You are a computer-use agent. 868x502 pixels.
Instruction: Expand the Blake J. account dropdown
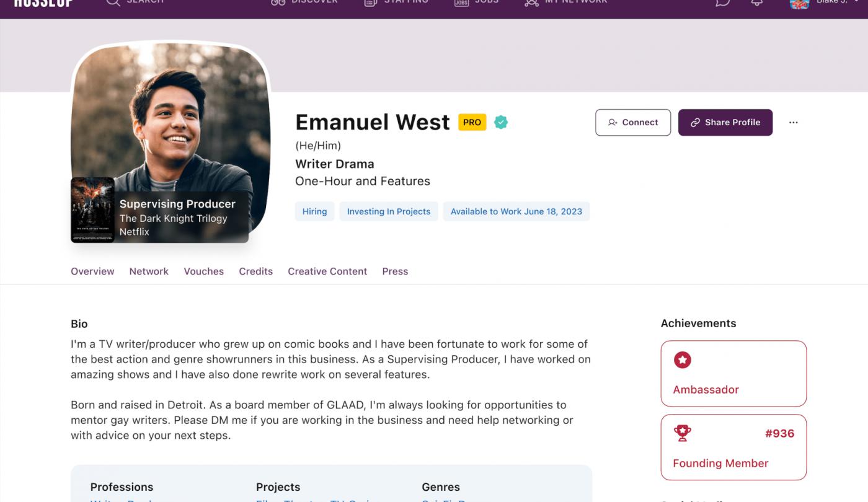click(x=856, y=2)
